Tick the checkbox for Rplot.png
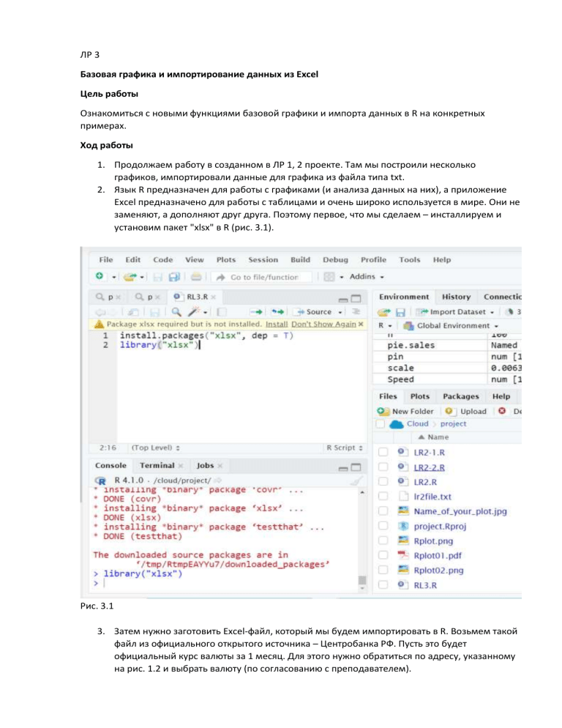562x728 pixels. 383,541
